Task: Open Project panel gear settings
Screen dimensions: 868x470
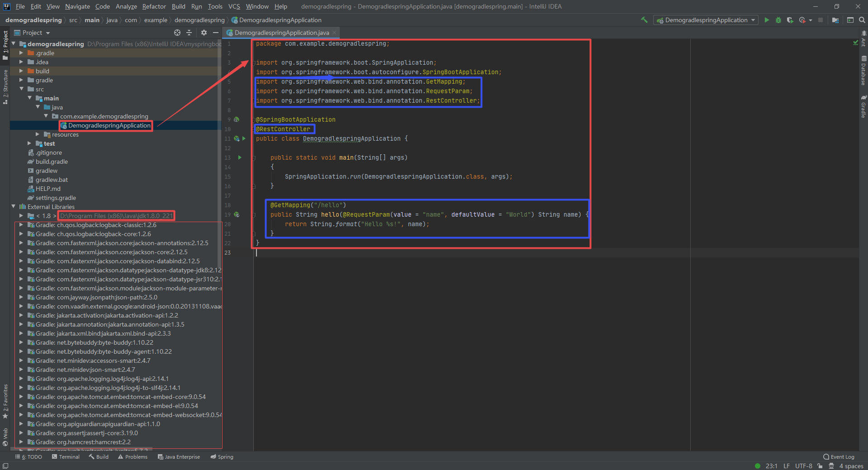Action: click(x=204, y=33)
